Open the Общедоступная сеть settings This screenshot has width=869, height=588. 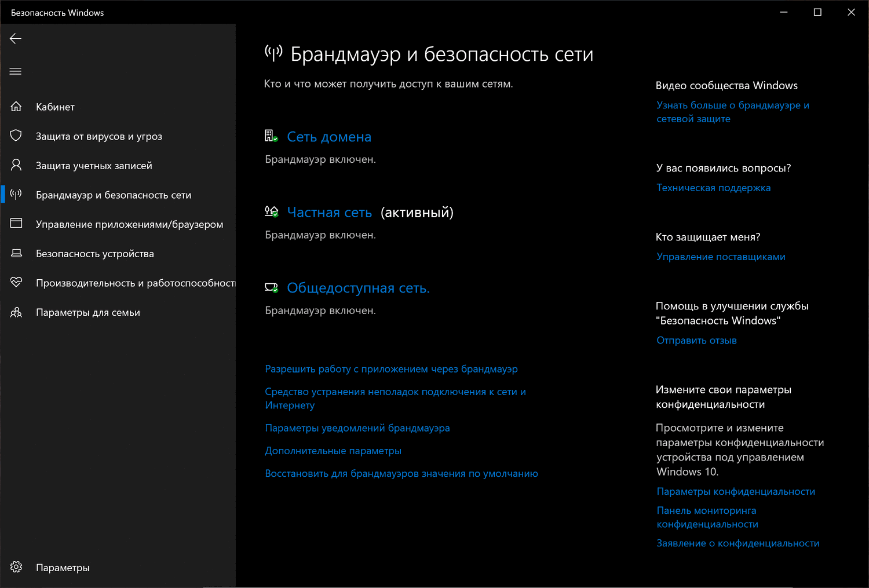359,288
